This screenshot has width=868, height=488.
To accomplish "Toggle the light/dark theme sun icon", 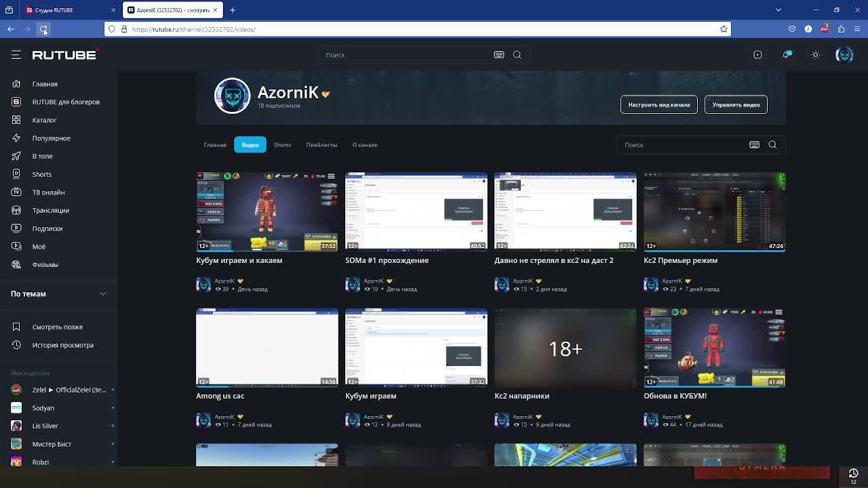I will 816,55.
